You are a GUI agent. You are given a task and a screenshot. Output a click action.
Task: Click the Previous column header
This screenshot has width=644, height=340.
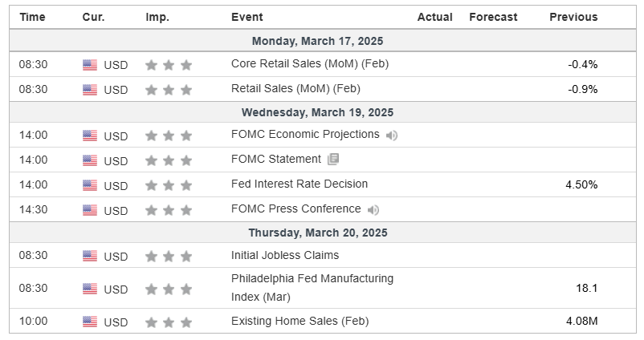point(573,17)
